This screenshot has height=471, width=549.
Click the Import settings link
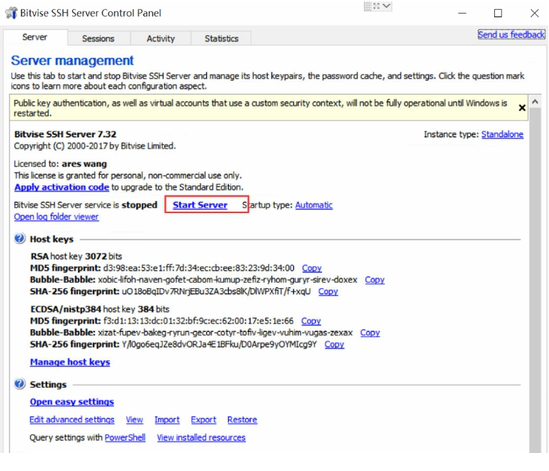[167, 420]
